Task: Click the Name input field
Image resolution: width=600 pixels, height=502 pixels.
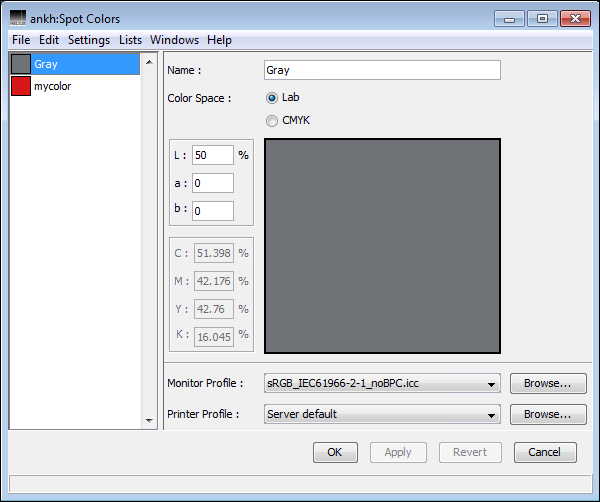Action: coord(382,70)
